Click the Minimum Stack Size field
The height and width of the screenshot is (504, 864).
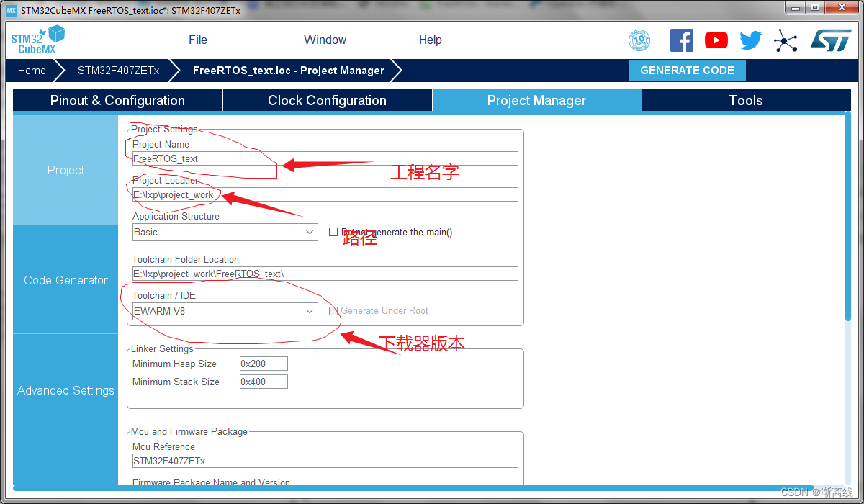pos(264,382)
